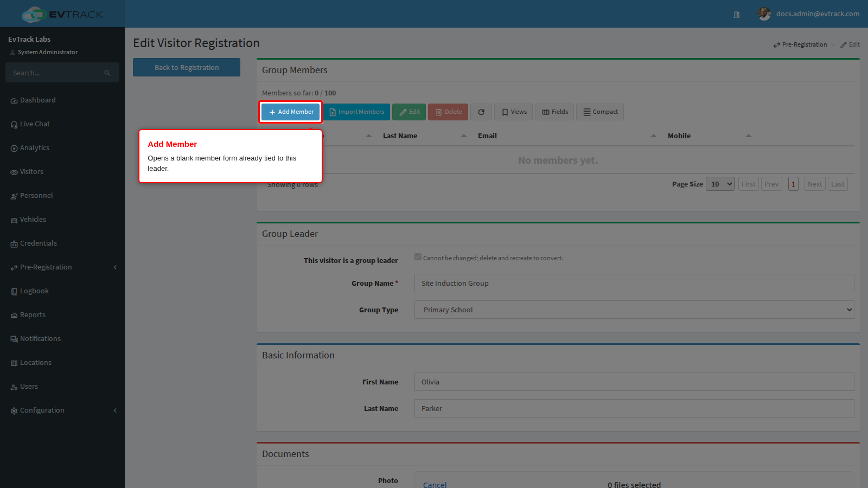868x488 pixels.
Task: Go back via Back to Registration button
Action: pos(187,67)
